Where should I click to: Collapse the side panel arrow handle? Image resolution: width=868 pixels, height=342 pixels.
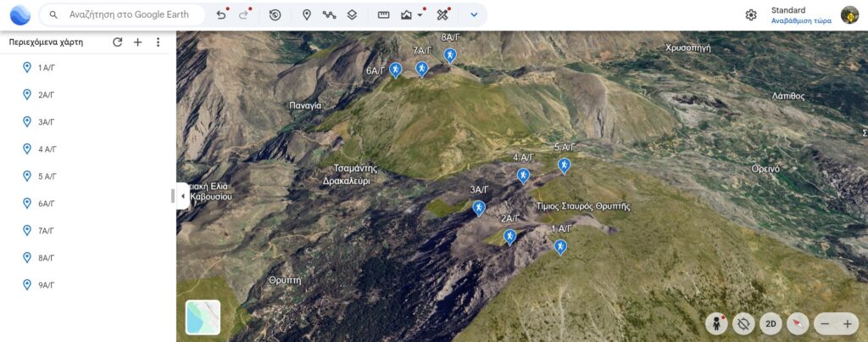[183, 196]
